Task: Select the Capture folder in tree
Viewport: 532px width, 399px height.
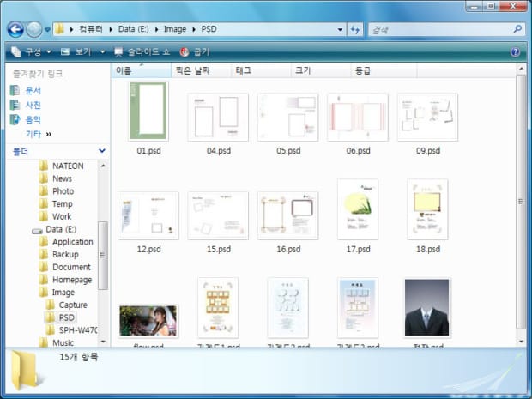Action: 73,305
